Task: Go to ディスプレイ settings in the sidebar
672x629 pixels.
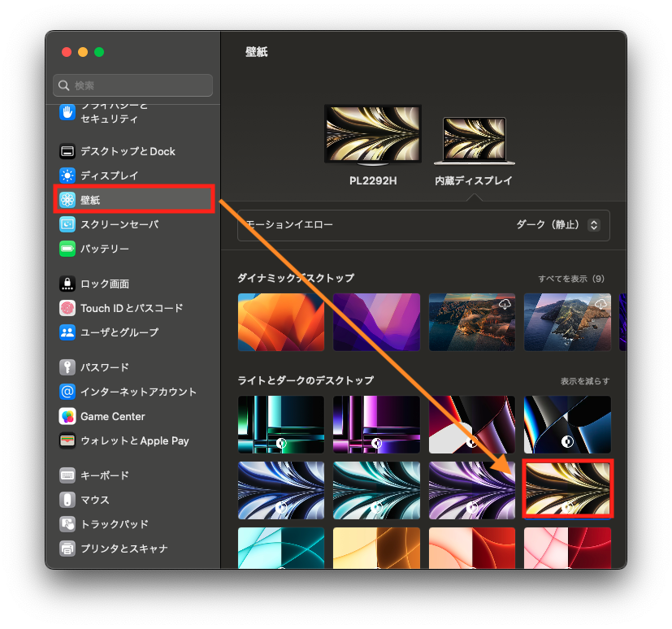Action: click(98, 176)
